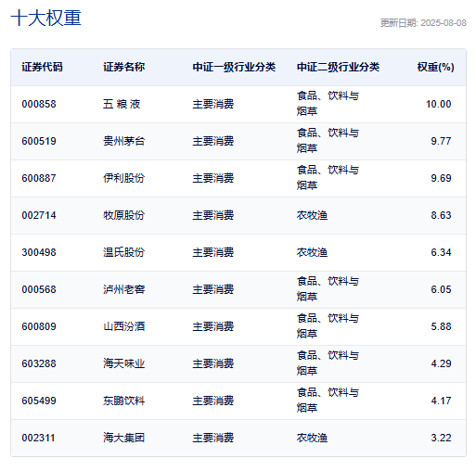
Task: Click the 证券名称 column header
Action: (x=123, y=67)
